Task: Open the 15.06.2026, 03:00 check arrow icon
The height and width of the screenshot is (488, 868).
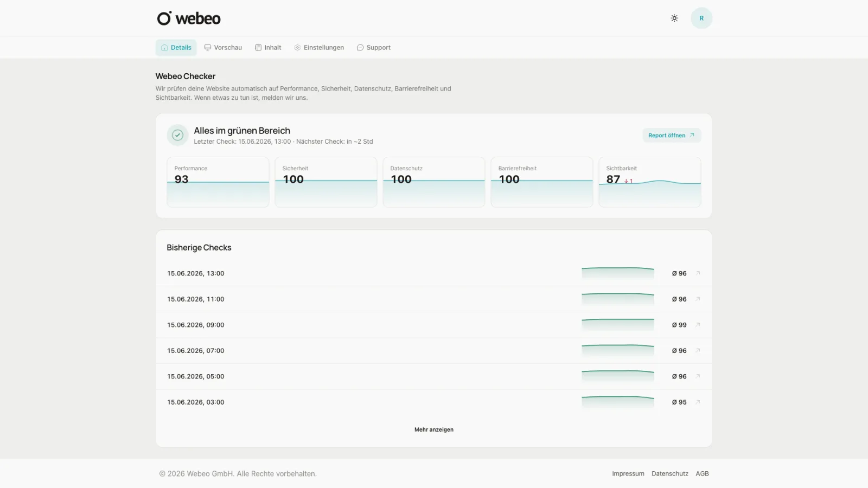Action: [x=698, y=402]
